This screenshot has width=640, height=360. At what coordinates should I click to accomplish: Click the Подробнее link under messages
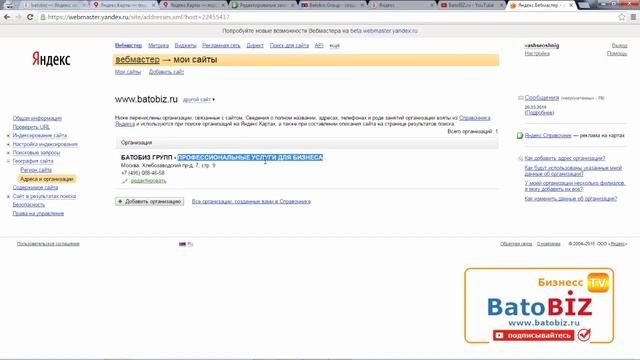click(x=539, y=113)
